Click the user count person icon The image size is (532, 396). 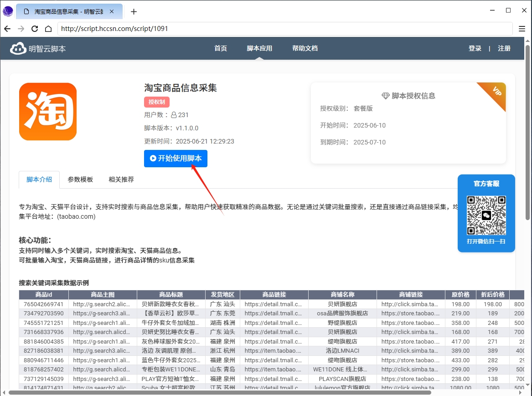click(x=174, y=115)
